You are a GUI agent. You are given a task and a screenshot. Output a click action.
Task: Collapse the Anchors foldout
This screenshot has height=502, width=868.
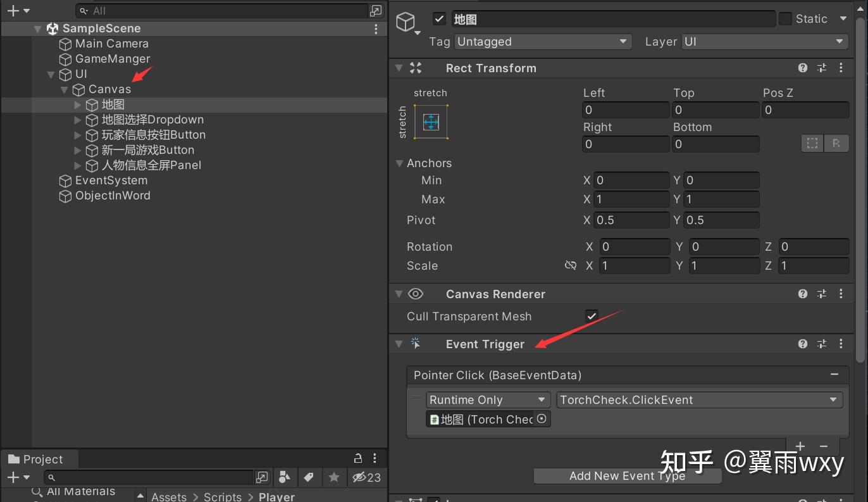[399, 163]
